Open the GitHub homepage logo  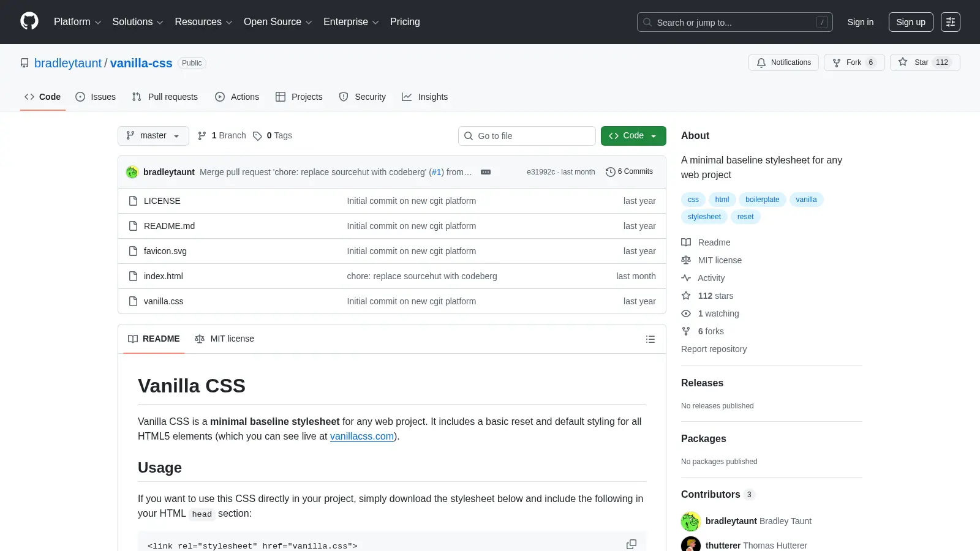29,21
